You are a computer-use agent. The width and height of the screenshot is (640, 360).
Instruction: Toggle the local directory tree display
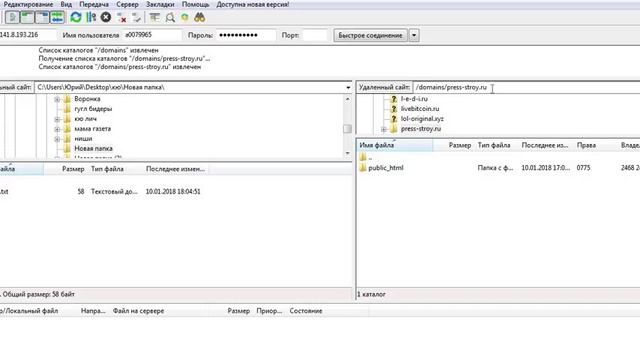(27, 17)
